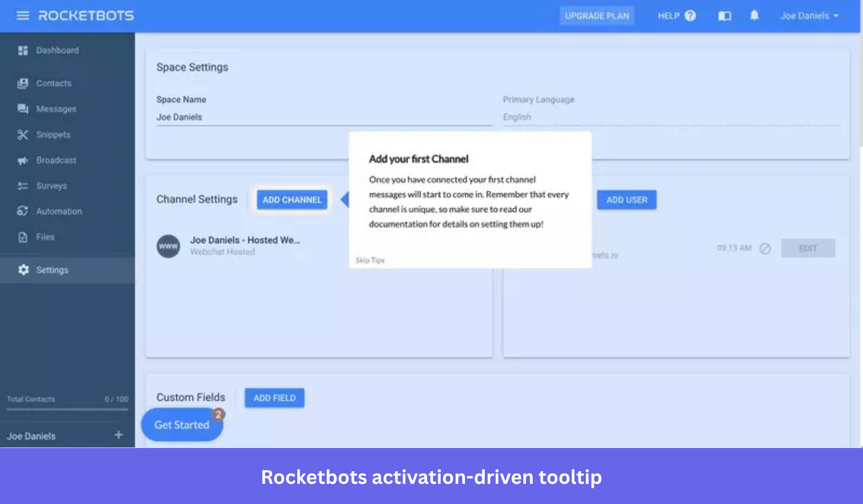Viewport: 863px width, 504px height.
Task: Open notifications bell icon
Action: pyautogui.click(x=754, y=16)
